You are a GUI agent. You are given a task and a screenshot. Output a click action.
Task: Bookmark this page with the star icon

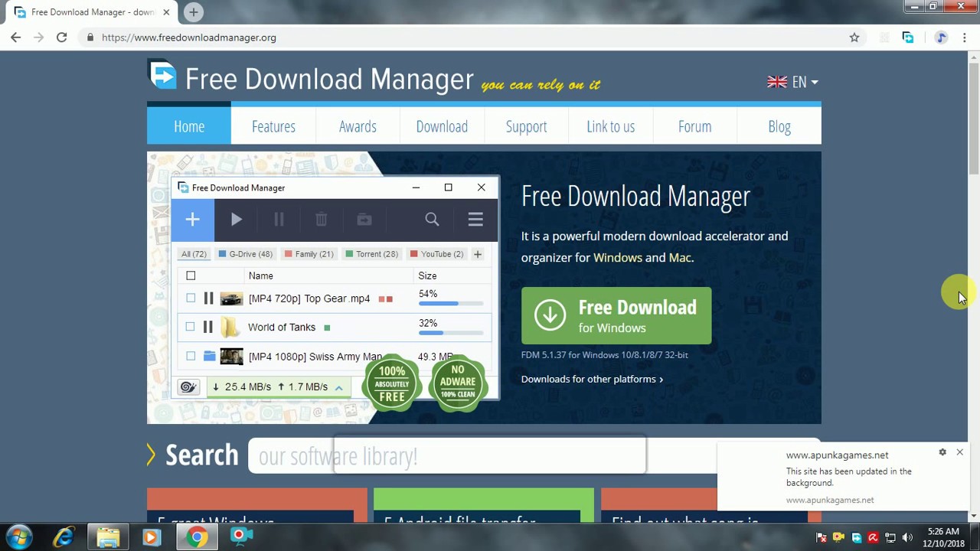(x=854, y=37)
